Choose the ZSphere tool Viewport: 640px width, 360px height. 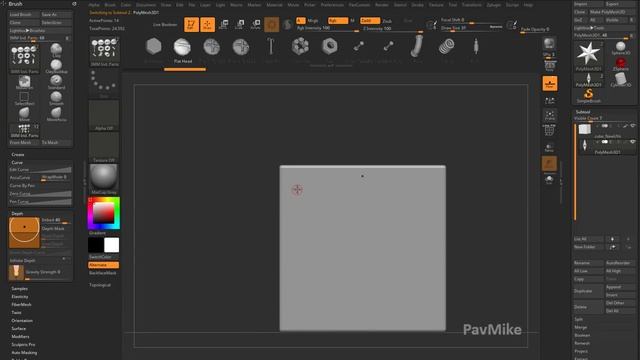coord(620,64)
